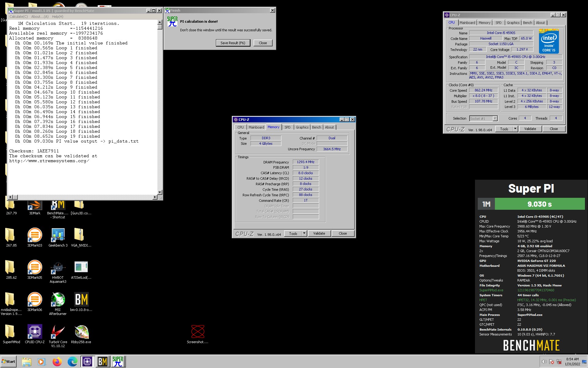The height and width of the screenshot is (368, 588).
Task: Switch to Mainboard tab in right CPU-Z window
Action: (x=467, y=23)
